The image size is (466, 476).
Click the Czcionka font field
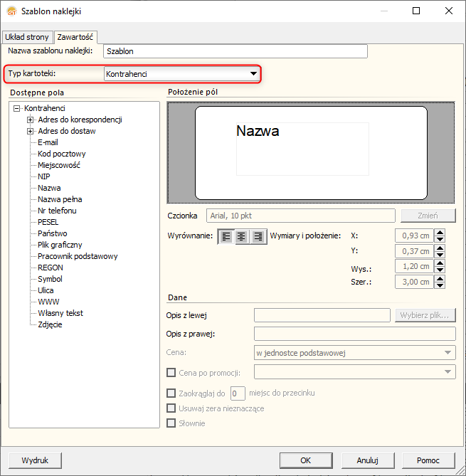click(301, 216)
